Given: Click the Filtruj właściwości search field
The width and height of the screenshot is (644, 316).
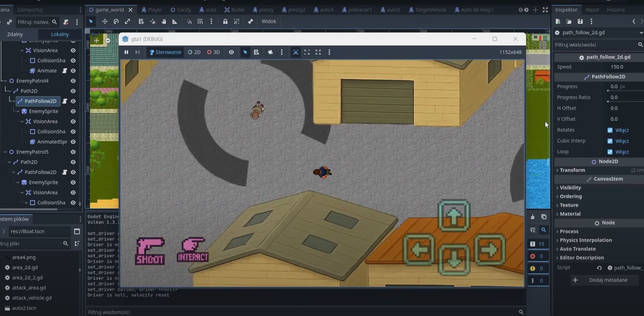Looking at the screenshot, I should click(x=595, y=45).
